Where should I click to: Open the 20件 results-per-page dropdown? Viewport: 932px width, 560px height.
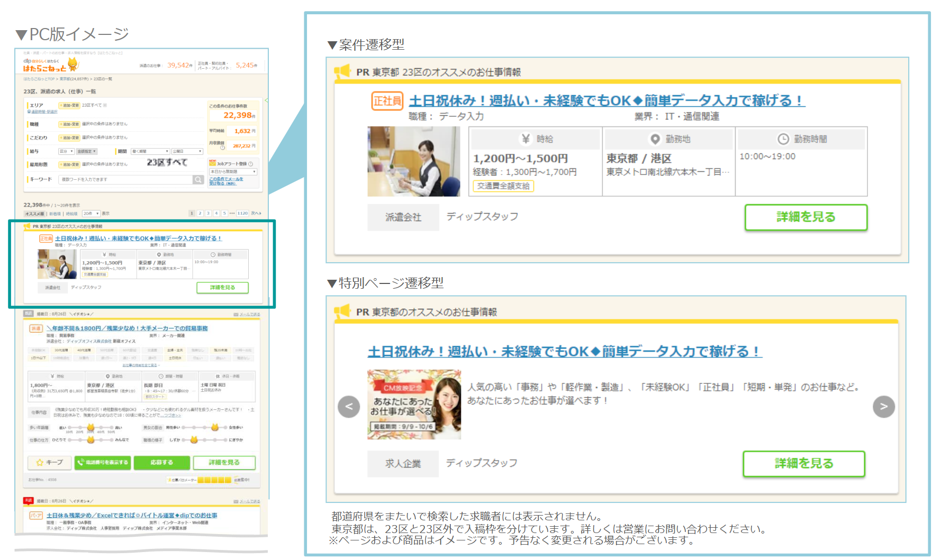(x=92, y=214)
